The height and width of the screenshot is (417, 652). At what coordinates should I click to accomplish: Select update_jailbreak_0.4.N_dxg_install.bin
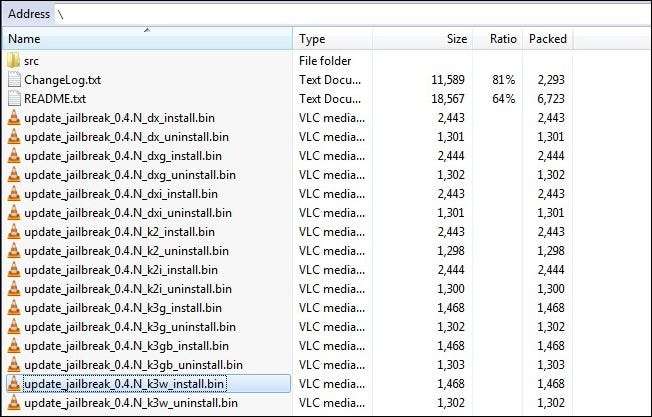[123, 156]
